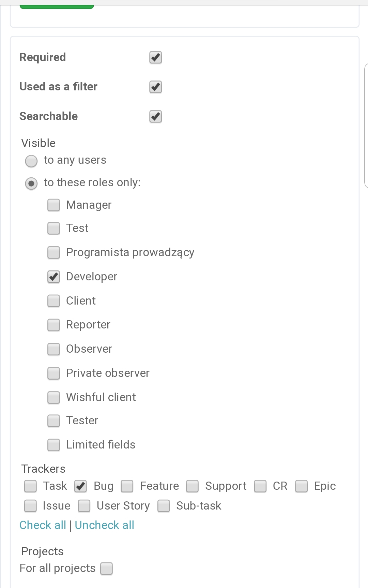Uncheck the Developer role
Viewport: 368px width, 588px height.
[x=53, y=277]
